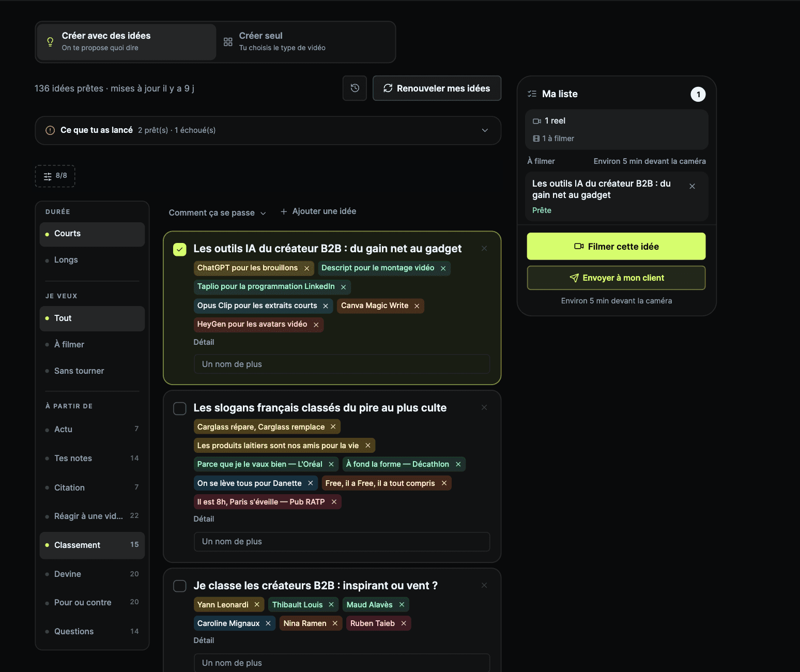Screen dimensions: 800x672
Task: Filter ideas by Actu source
Action: tap(92, 429)
